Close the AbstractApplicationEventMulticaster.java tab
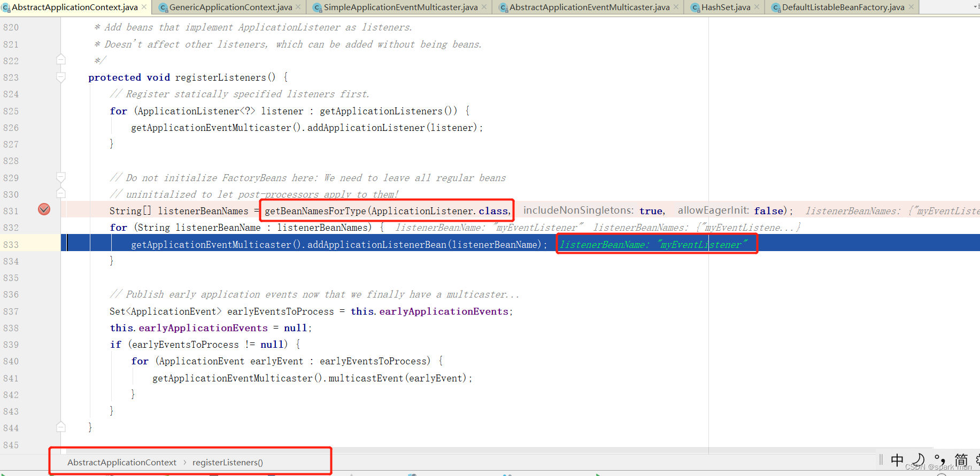Screen dimensions: 980x476 point(676,7)
